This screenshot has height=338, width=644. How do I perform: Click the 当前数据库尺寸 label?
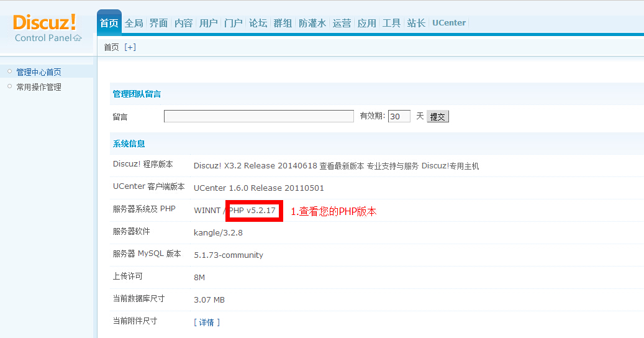click(x=139, y=299)
